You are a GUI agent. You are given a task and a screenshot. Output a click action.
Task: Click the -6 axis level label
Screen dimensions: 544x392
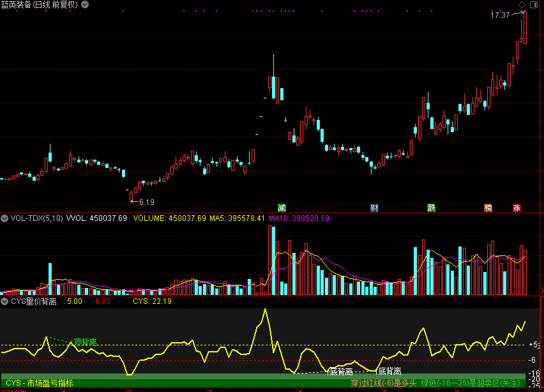pyautogui.click(x=531, y=360)
